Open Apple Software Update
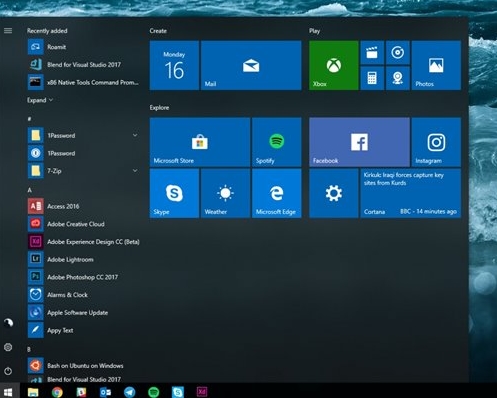The height and width of the screenshot is (398, 497). [x=83, y=313]
